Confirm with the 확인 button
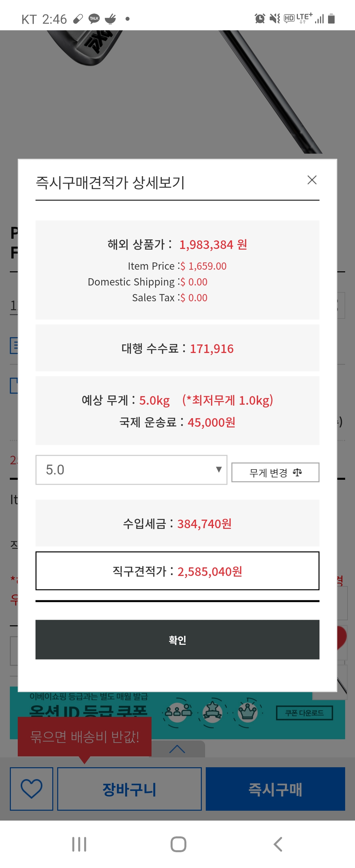The height and width of the screenshot is (868, 355). (177, 639)
